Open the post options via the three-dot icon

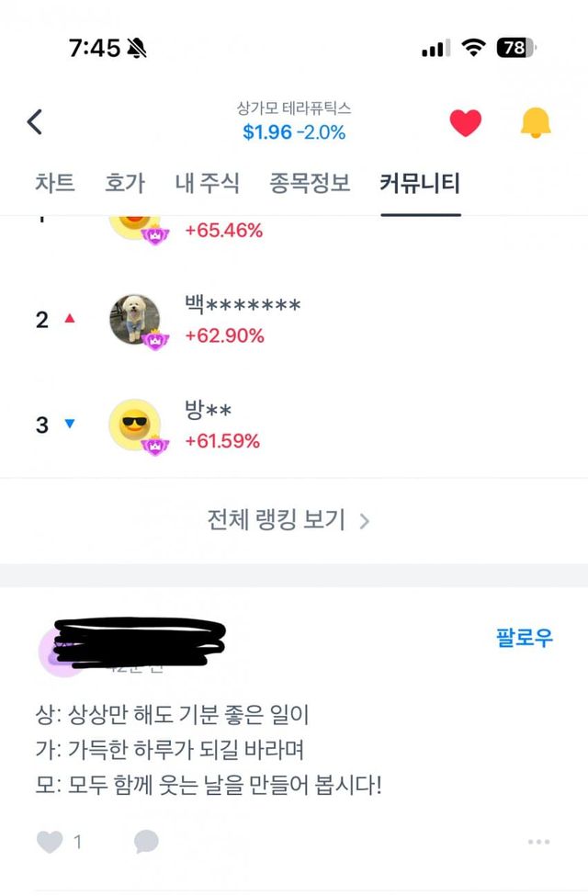click(x=537, y=840)
